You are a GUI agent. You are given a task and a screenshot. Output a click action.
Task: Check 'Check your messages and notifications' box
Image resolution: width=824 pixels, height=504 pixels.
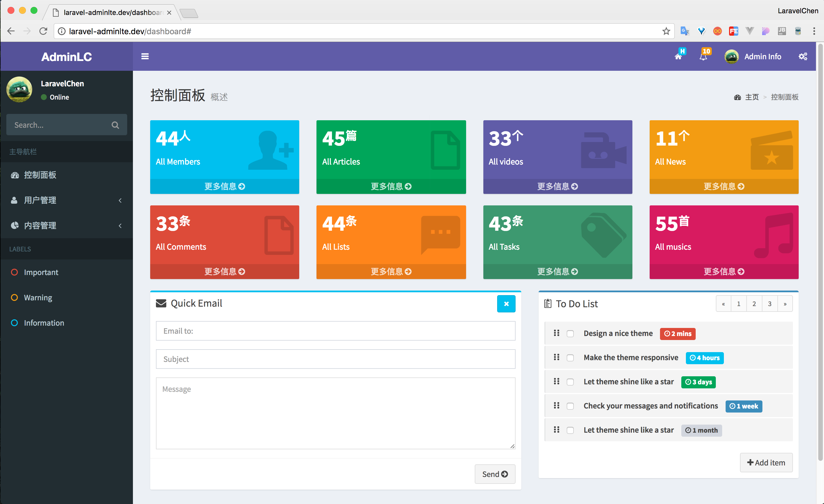coord(570,406)
